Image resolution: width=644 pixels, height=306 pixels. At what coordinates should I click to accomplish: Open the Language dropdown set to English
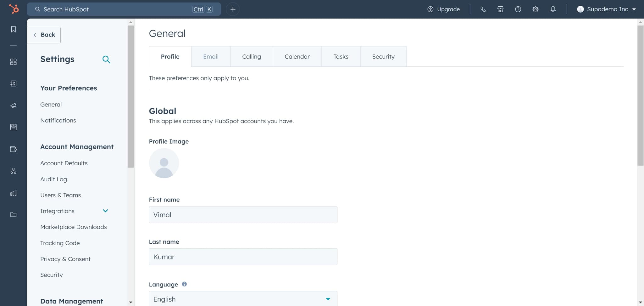tap(243, 299)
